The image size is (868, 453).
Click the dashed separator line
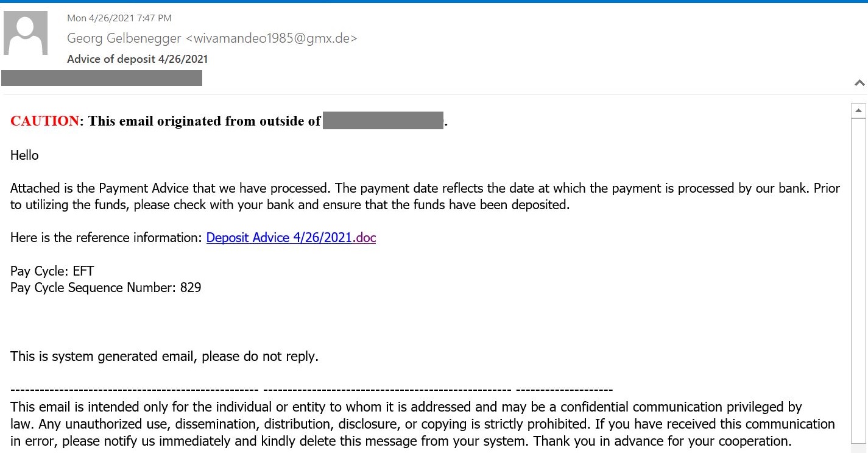[x=311, y=390]
